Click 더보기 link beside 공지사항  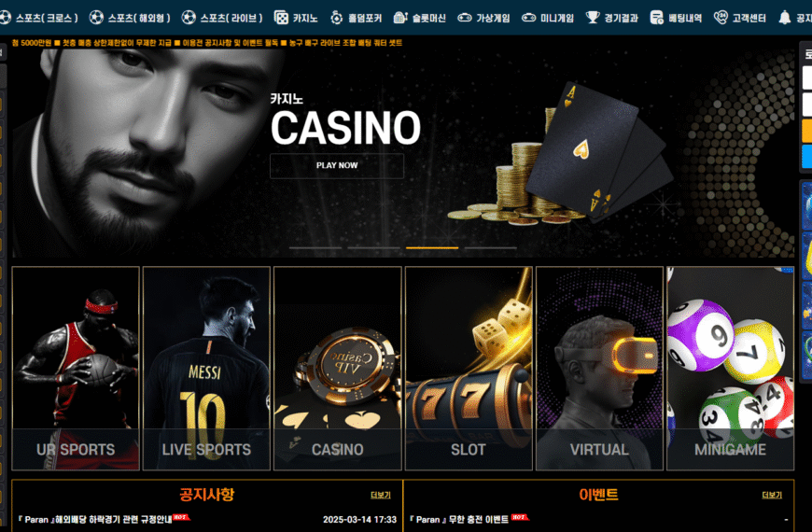point(381,496)
